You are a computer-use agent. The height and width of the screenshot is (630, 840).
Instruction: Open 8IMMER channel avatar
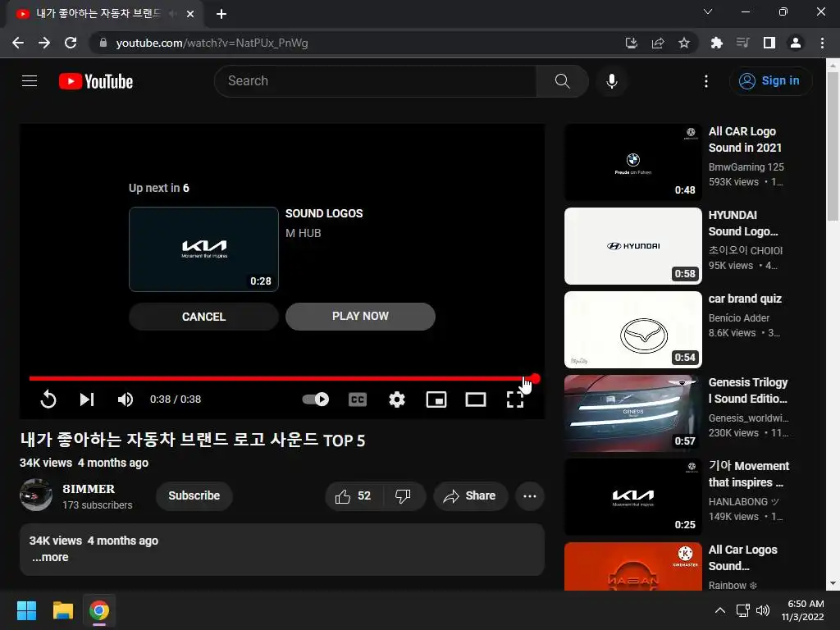(x=36, y=495)
